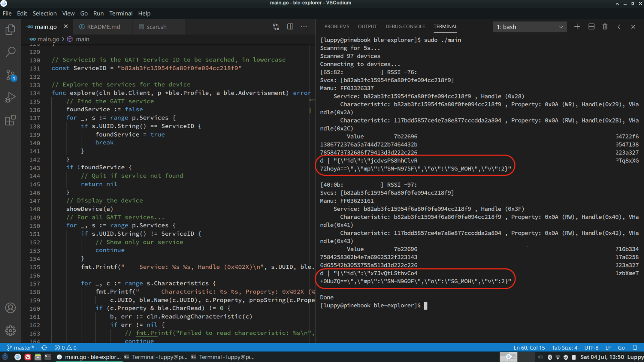Screen dimensions: 644x362
Task: Click the Go language mode button
Action: (x=621, y=348)
